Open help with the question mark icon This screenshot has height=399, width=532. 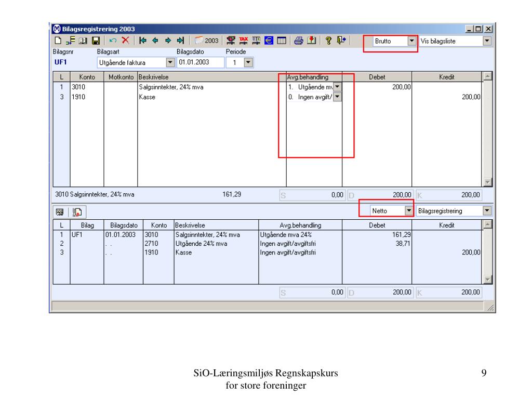coord(328,41)
